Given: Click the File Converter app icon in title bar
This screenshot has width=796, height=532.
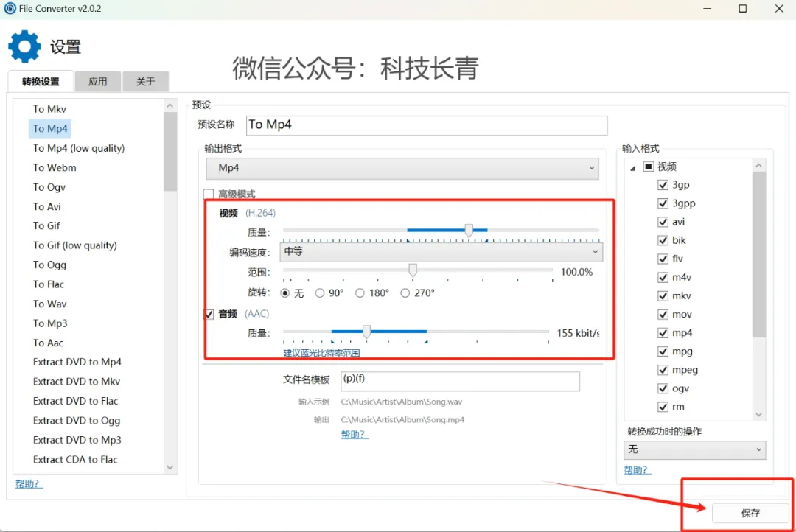Looking at the screenshot, I should pyautogui.click(x=10, y=9).
